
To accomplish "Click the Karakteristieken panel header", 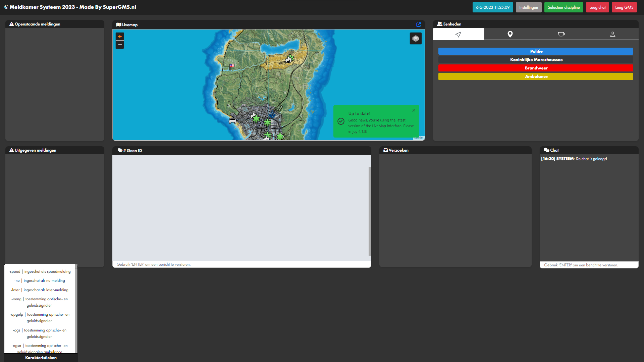I will [x=41, y=358].
